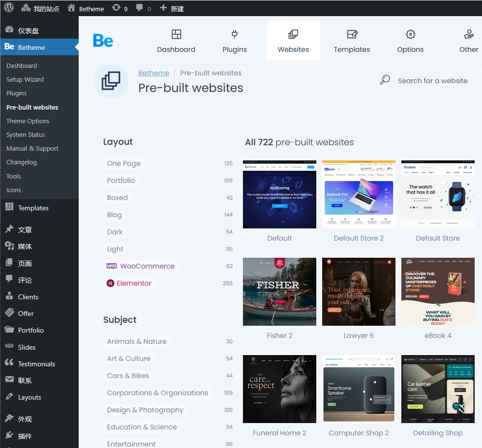Filter by Boxed layout
The height and width of the screenshot is (448, 482).
pyautogui.click(x=117, y=198)
